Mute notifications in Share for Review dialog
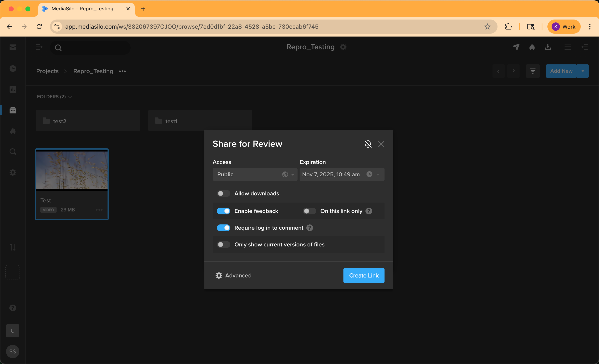Viewport: 599px width, 364px height. 368,144
